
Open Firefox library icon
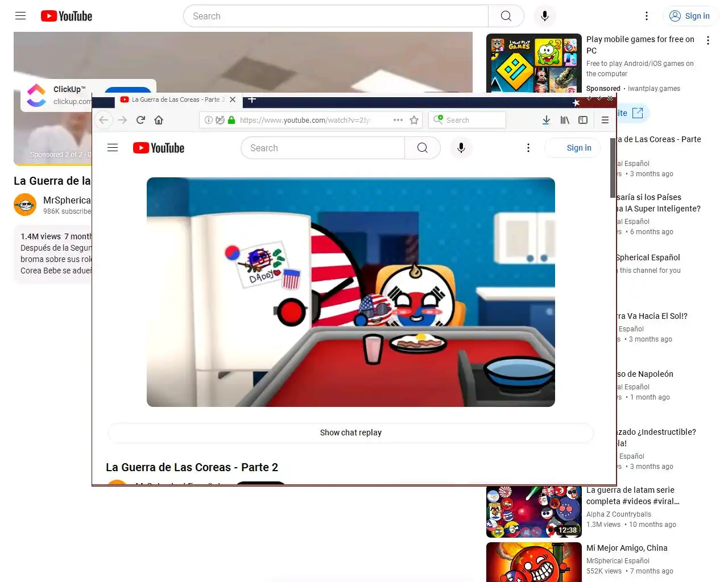[x=565, y=120]
